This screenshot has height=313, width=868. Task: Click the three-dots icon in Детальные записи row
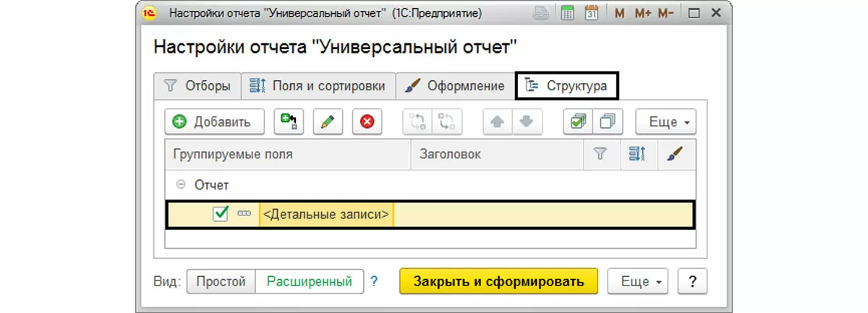click(x=244, y=214)
